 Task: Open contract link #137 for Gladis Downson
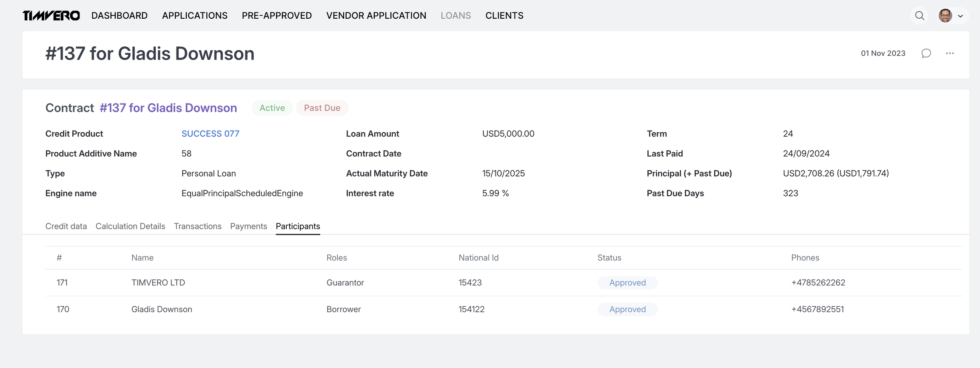(168, 108)
